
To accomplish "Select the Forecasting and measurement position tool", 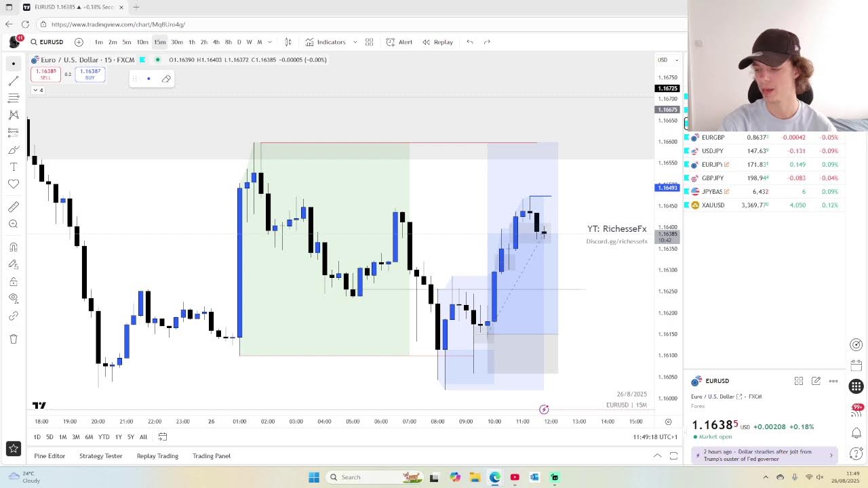I will point(13,132).
